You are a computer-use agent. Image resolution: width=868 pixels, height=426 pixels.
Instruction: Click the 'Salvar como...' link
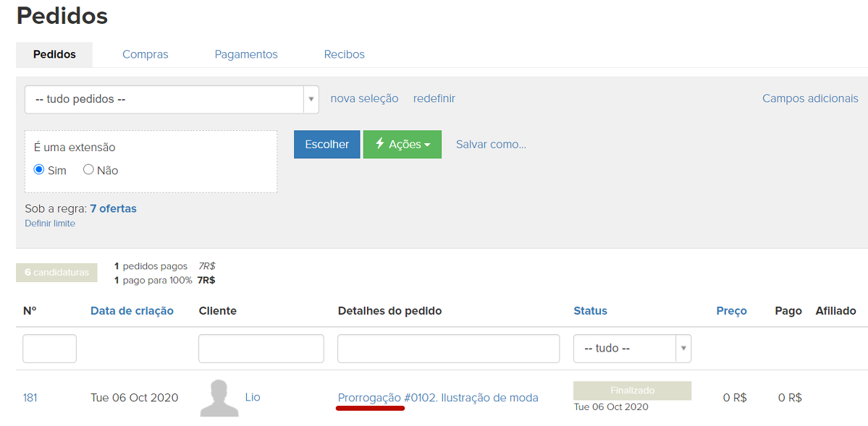(x=491, y=145)
